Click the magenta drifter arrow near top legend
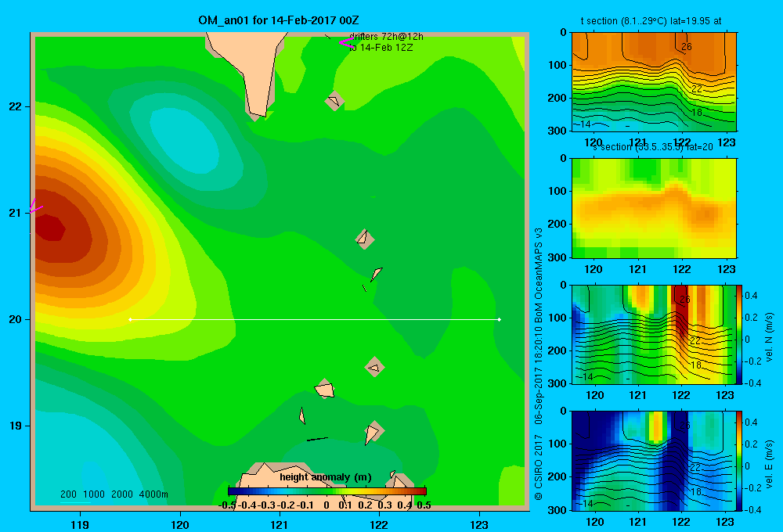 tap(345, 43)
